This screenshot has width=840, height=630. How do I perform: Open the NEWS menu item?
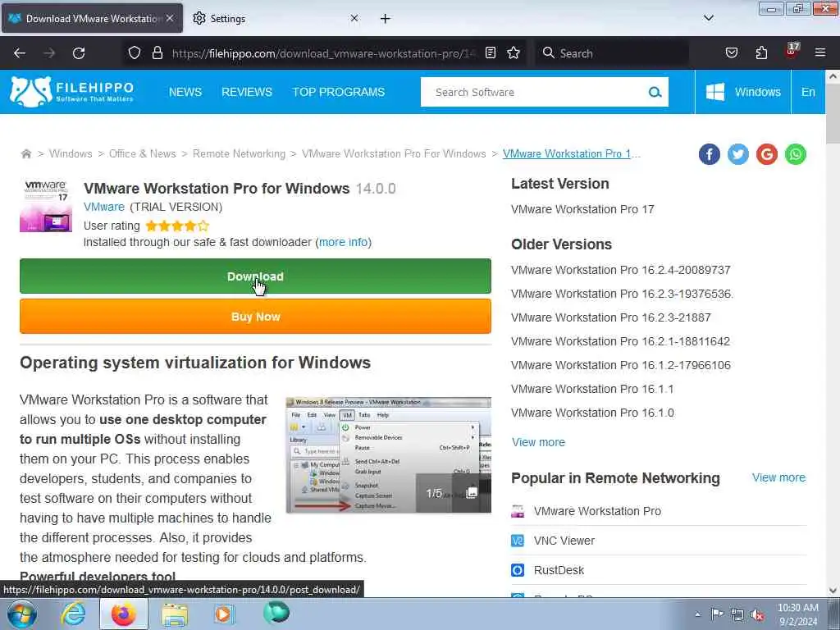185,92
